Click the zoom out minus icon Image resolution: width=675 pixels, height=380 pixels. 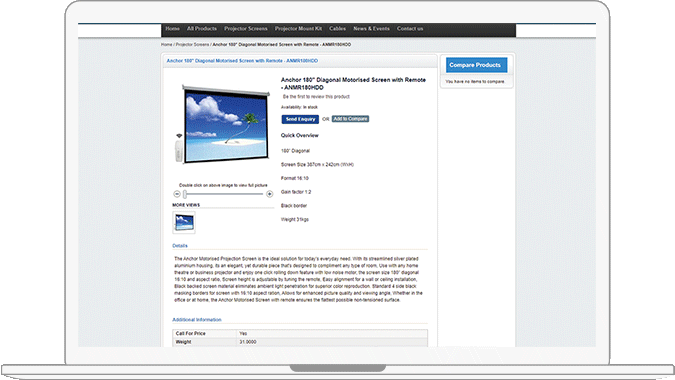tap(176, 194)
